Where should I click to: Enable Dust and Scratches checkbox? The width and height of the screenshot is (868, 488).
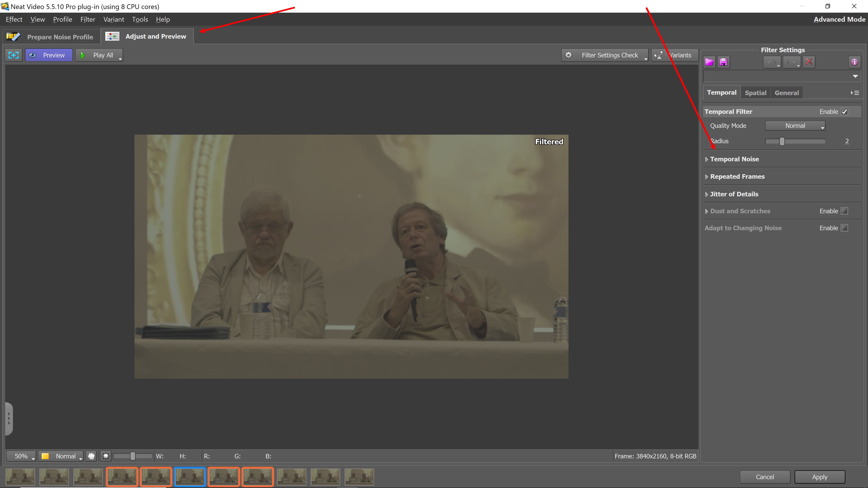pyautogui.click(x=844, y=211)
